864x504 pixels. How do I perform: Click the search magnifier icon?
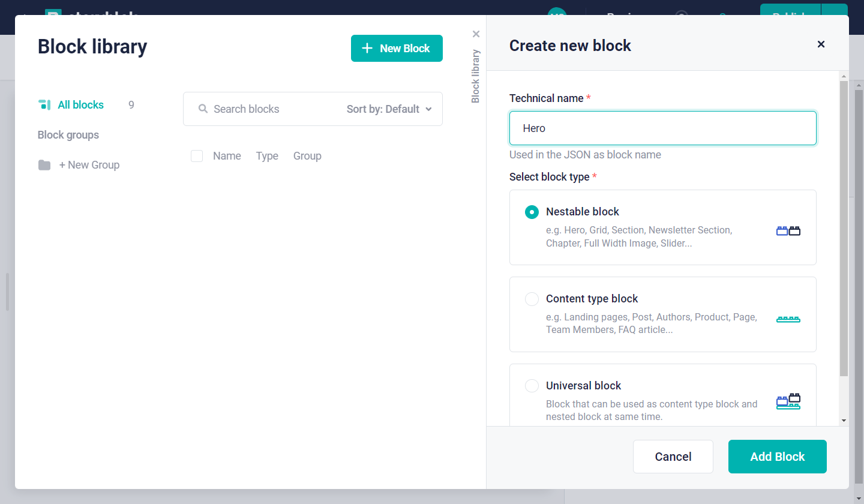(203, 109)
